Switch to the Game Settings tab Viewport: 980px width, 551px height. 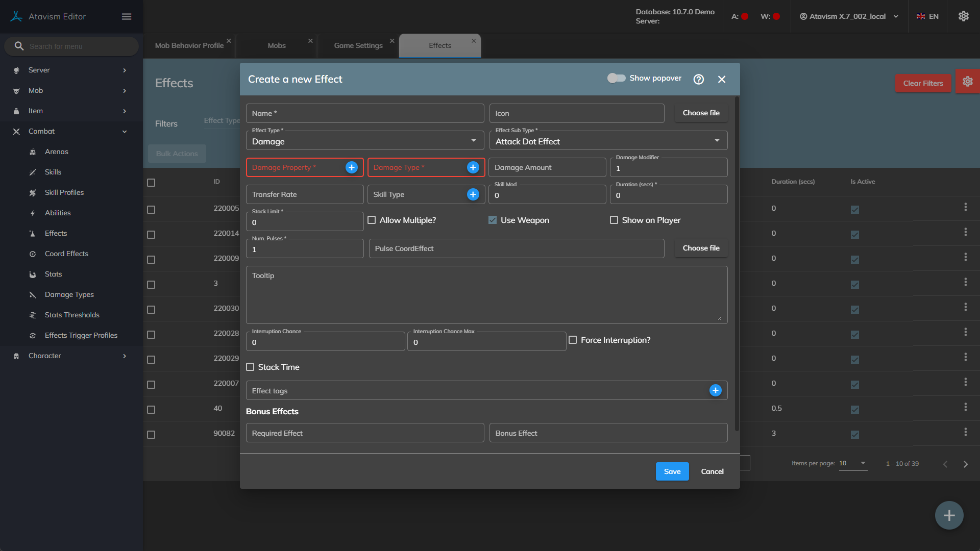pyautogui.click(x=358, y=45)
